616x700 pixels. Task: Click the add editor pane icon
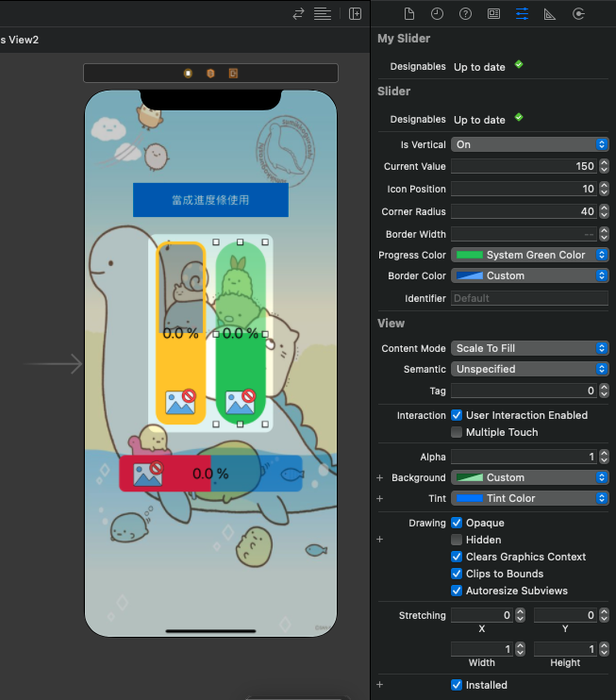(356, 14)
